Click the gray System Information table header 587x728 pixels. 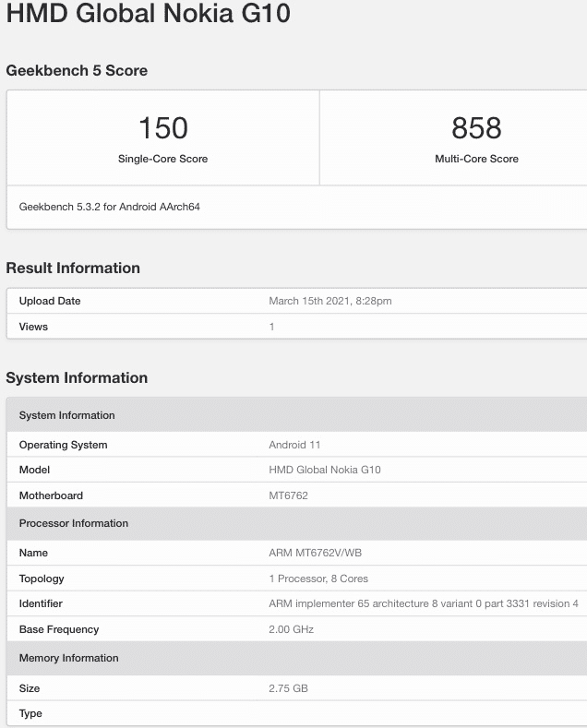[297, 415]
